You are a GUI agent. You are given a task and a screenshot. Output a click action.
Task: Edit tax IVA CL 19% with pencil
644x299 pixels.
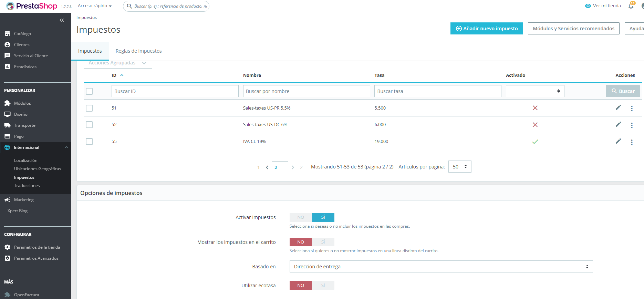coord(619,141)
